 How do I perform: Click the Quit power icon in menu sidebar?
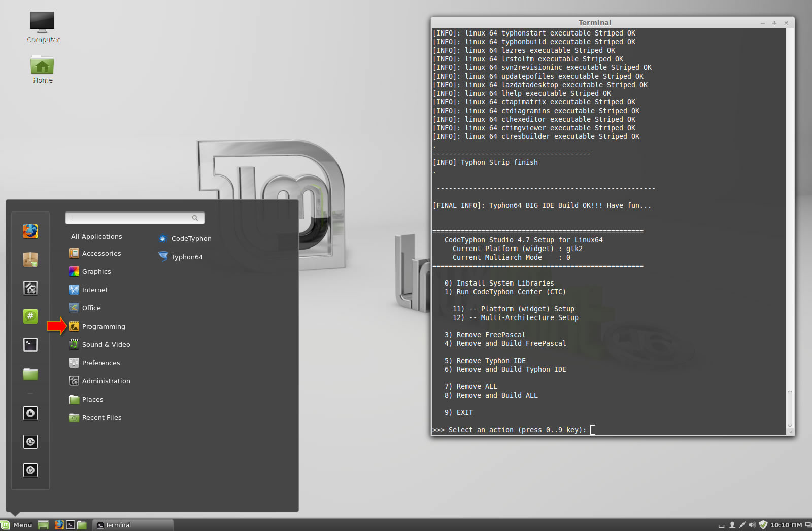click(x=30, y=470)
